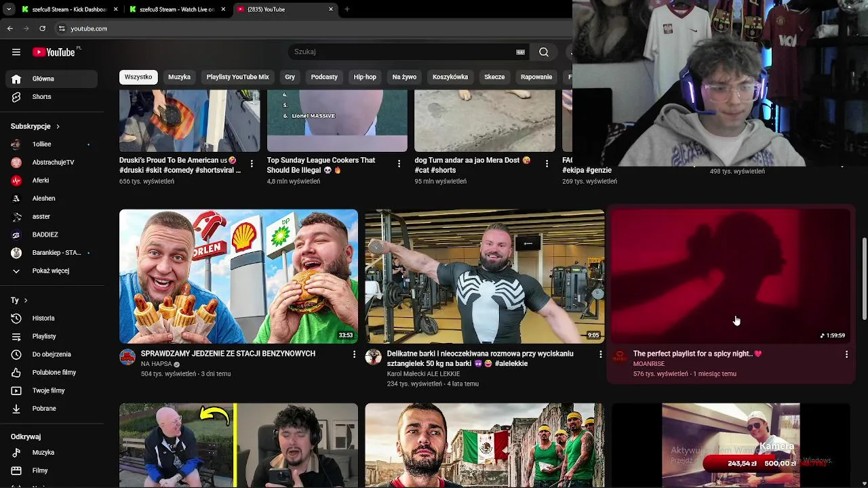
Task: Open Playlisty in the sidebar
Action: pyautogui.click(x=52, y=336)
